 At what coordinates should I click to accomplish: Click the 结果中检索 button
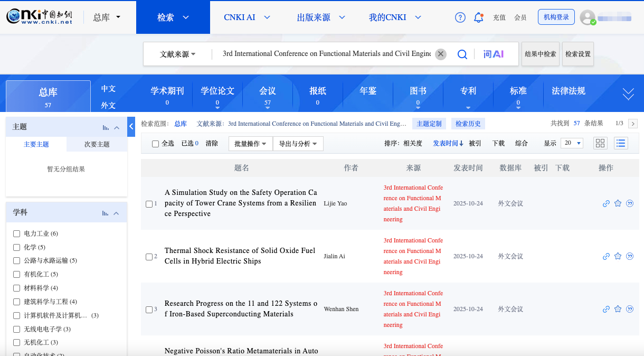(541, 54)
